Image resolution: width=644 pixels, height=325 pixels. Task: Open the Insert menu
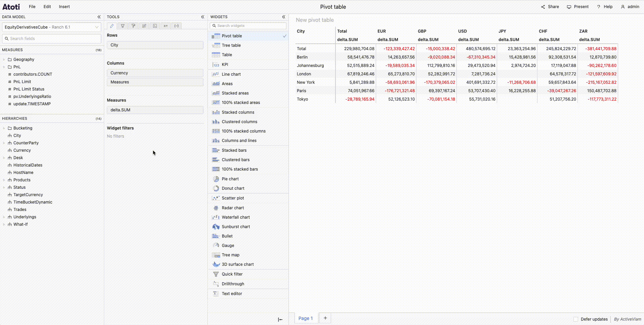(x=64, y=7)
